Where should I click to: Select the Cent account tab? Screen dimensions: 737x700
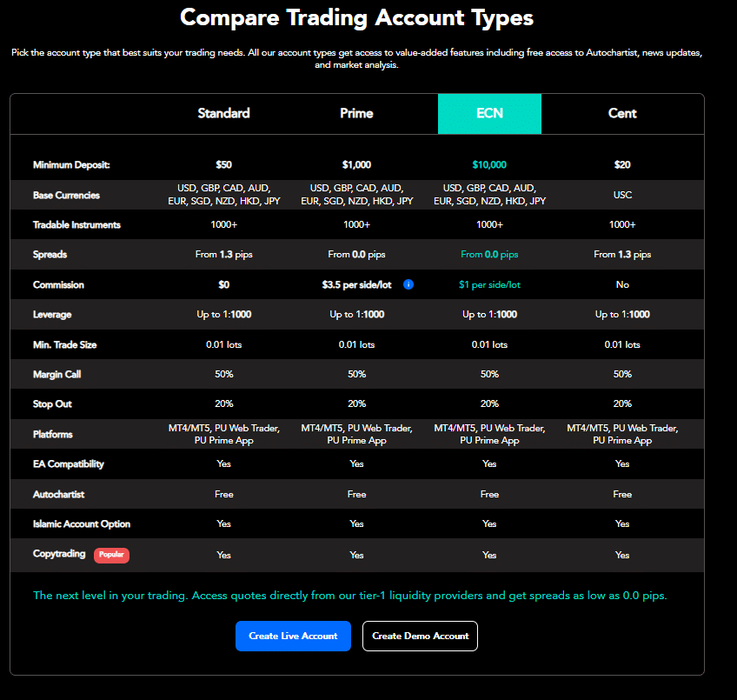click(x=622, y=113)
